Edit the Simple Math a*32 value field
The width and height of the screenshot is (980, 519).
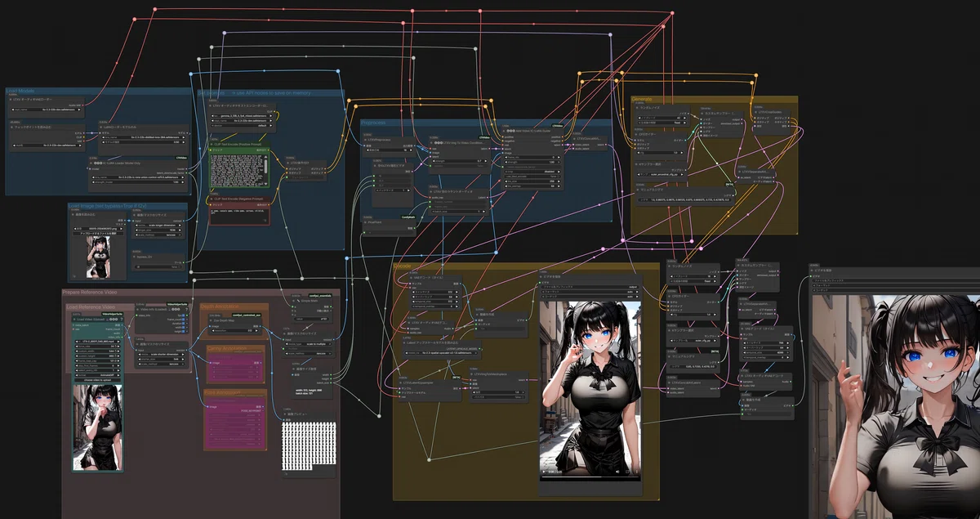pyautogui.click(x=312, y=319)
